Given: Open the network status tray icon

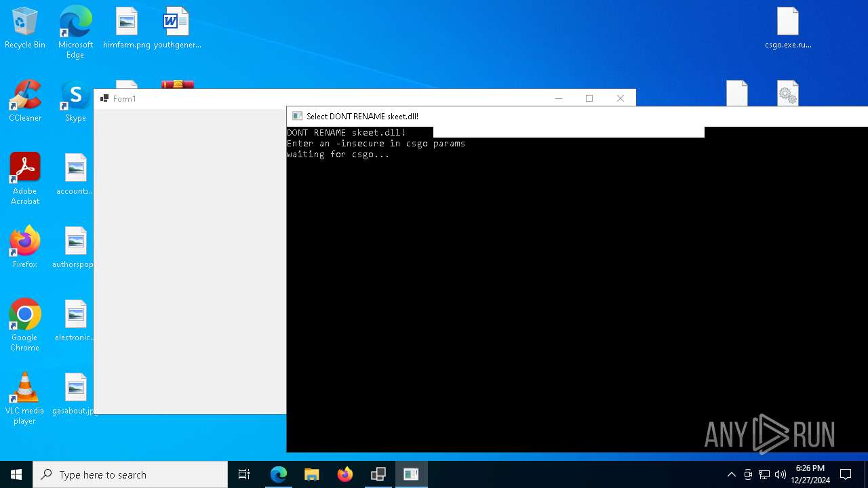Looking at the screenshot, I should [x=764, y=474].
